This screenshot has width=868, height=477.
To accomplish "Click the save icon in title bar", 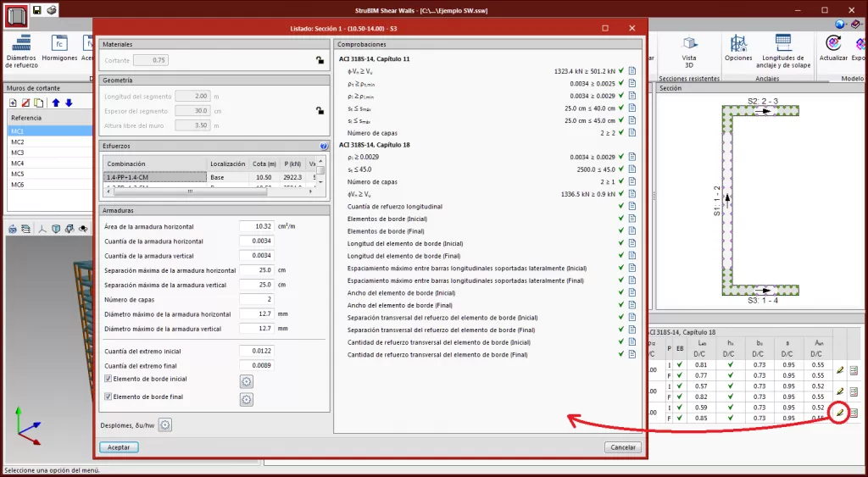I will (x=37, y=10).
